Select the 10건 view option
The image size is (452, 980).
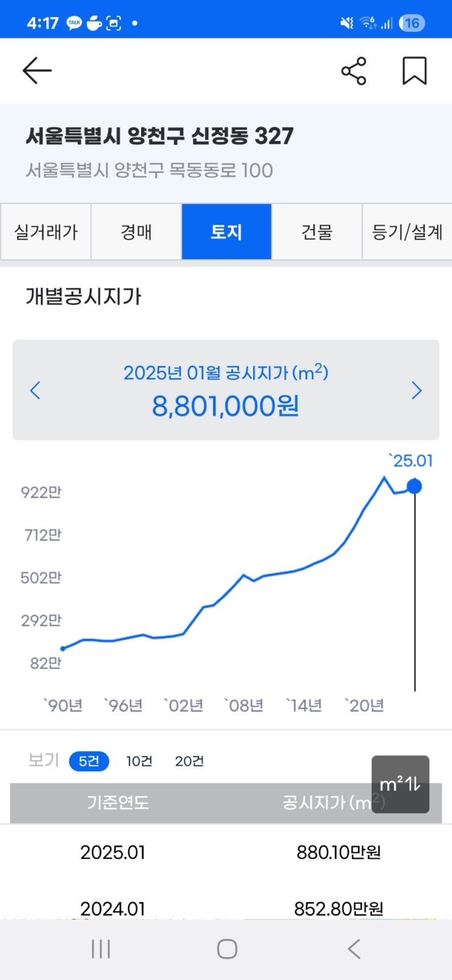click(139, 761)
